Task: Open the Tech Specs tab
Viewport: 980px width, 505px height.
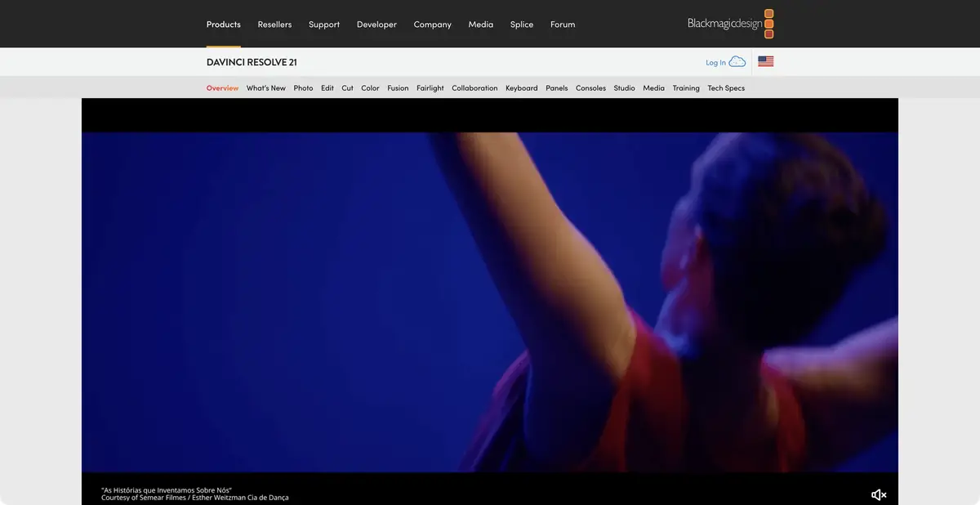Action: click(726, 88)
